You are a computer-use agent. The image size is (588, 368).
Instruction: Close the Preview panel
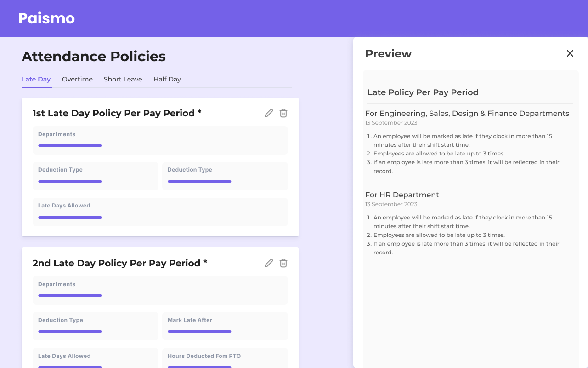(x=570, y=53)
